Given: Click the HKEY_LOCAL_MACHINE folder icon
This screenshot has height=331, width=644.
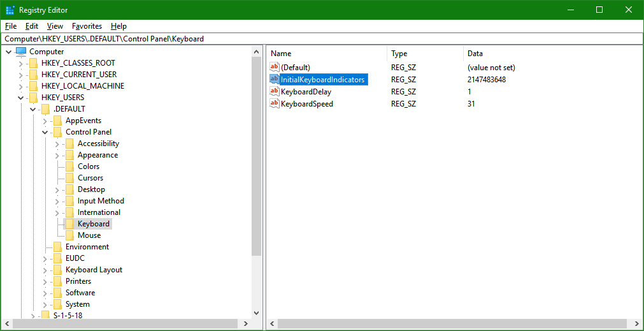Looking at the screenshot, I should coord(34,86).
